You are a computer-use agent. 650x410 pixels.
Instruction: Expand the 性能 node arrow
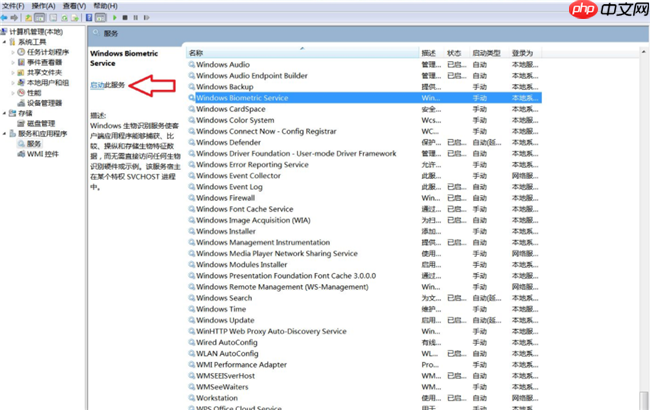(13, 93)
